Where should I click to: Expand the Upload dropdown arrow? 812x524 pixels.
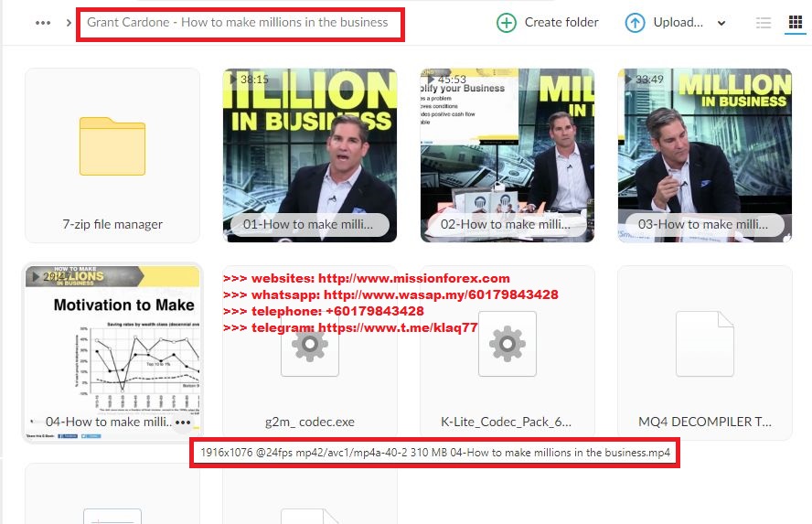coord(721,23)
